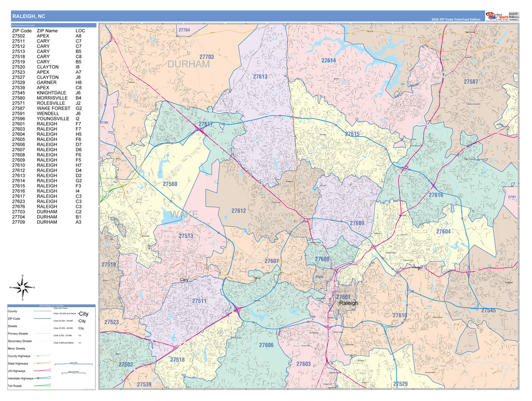Click the 27614 ZIP label on map
Viewport: 532px width, 401px height.
point(328,61)
